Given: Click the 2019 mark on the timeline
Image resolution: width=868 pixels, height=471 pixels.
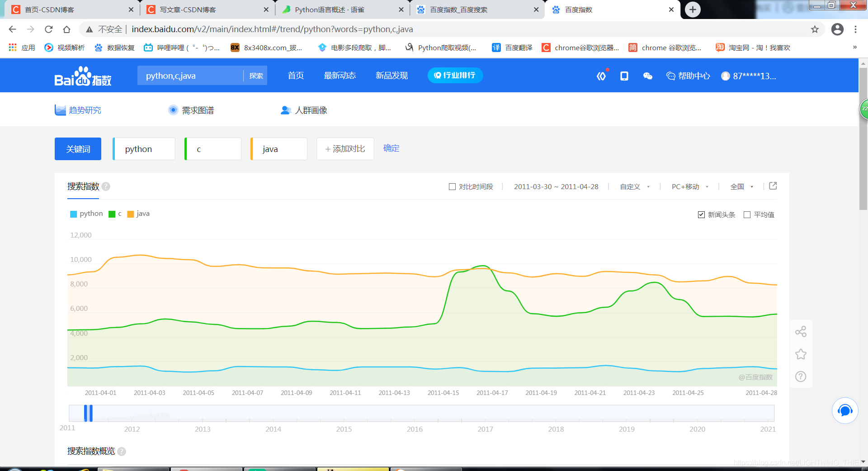Looking at the screenshot, I should 627,429.
